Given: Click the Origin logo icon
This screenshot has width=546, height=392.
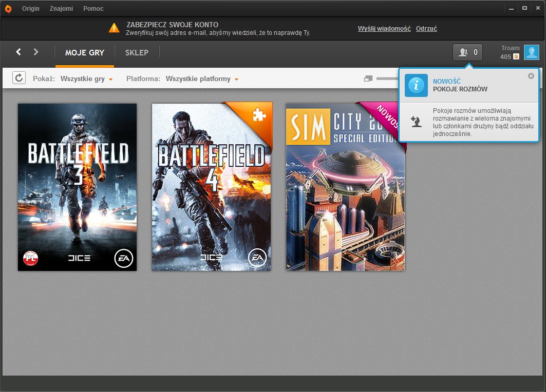Looking at the screenshot, I should click(x=8, y=9).
